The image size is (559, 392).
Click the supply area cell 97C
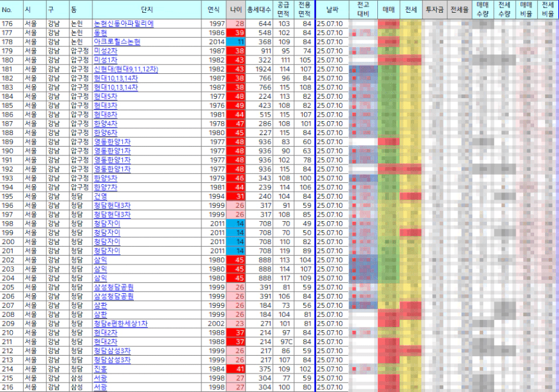(284, 342)
